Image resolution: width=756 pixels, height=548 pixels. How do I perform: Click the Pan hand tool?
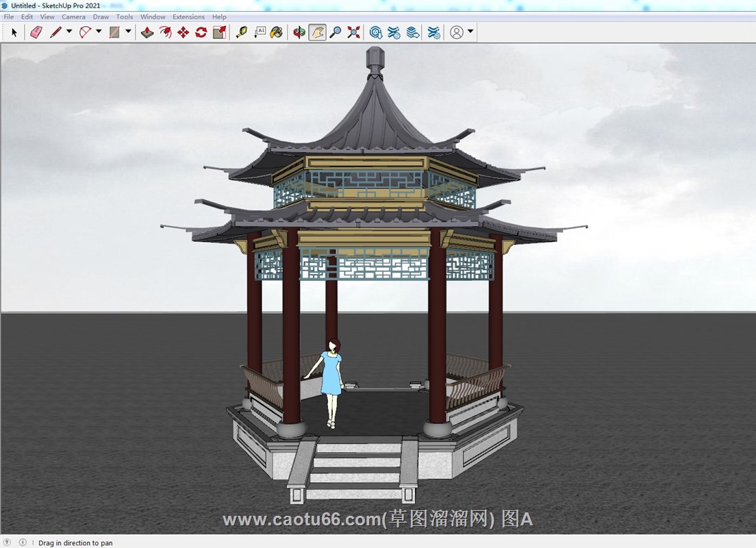pos(317,32)
